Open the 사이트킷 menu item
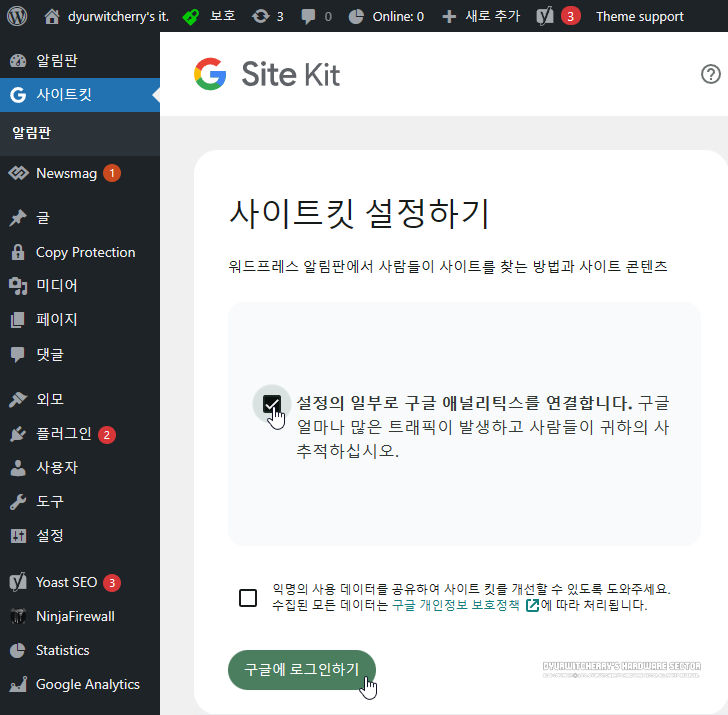The image size is (728, 715). tap(80, 95)
